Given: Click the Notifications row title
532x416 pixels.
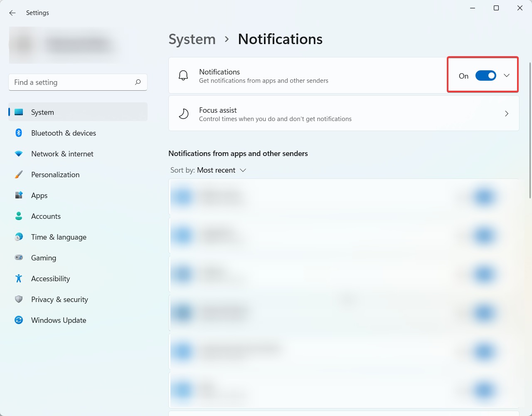Looking at the screenshot, I should pyautogui.click(x=219, y=72).
